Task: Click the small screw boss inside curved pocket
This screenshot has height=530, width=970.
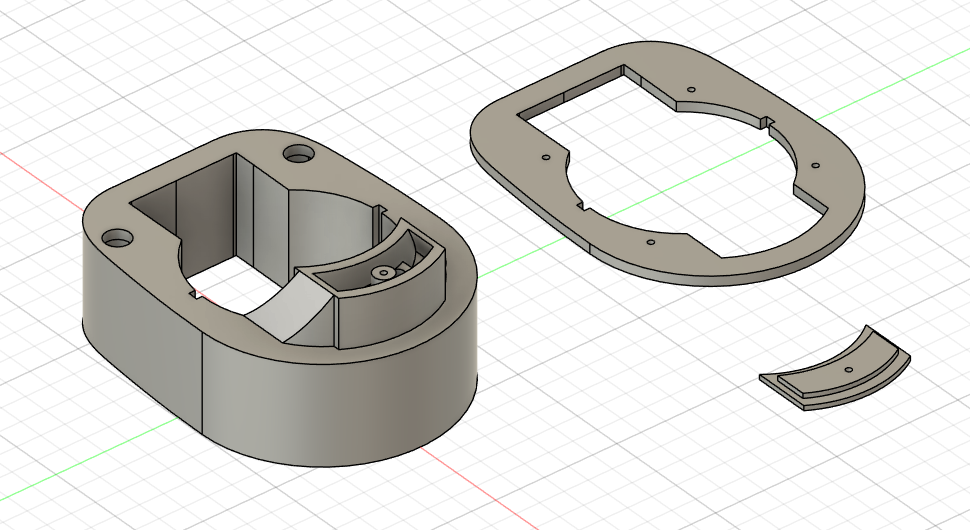Action: tap(385, 272)
